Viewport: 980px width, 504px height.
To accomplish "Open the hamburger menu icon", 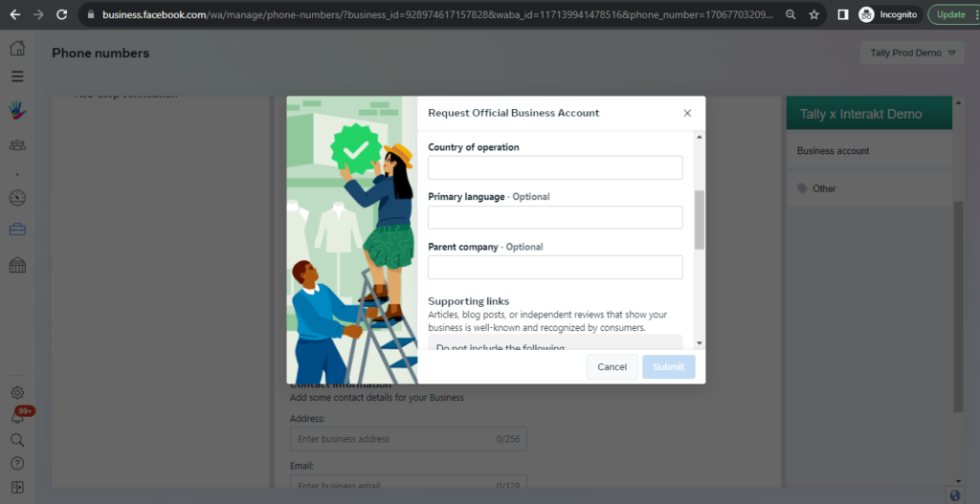I will point(17,77).
